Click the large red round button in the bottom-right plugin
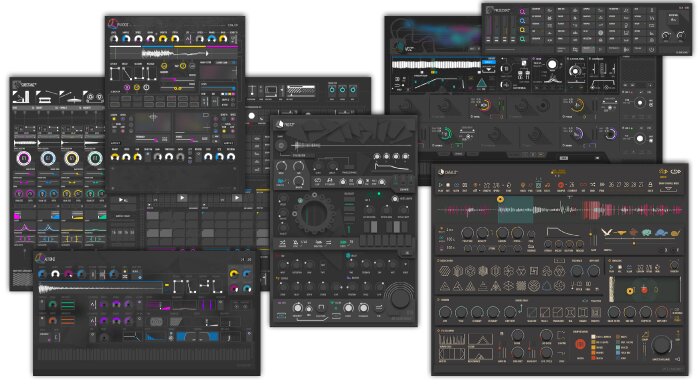This screenshot has width=700, height=387. click(x=580, y=344)
